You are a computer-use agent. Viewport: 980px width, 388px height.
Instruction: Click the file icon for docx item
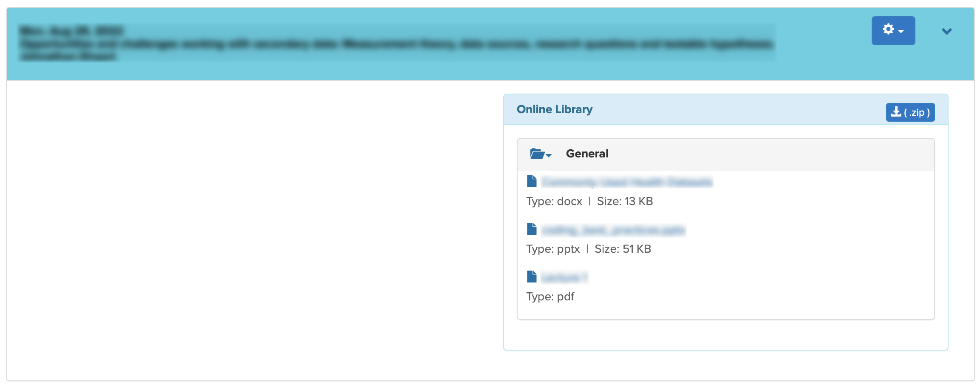[x=532, y=181]
